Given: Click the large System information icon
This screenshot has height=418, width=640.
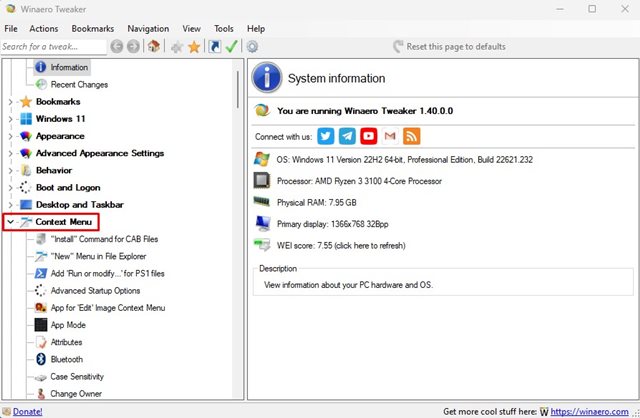Looking at the screenshot, I should (x=267, y=78).
